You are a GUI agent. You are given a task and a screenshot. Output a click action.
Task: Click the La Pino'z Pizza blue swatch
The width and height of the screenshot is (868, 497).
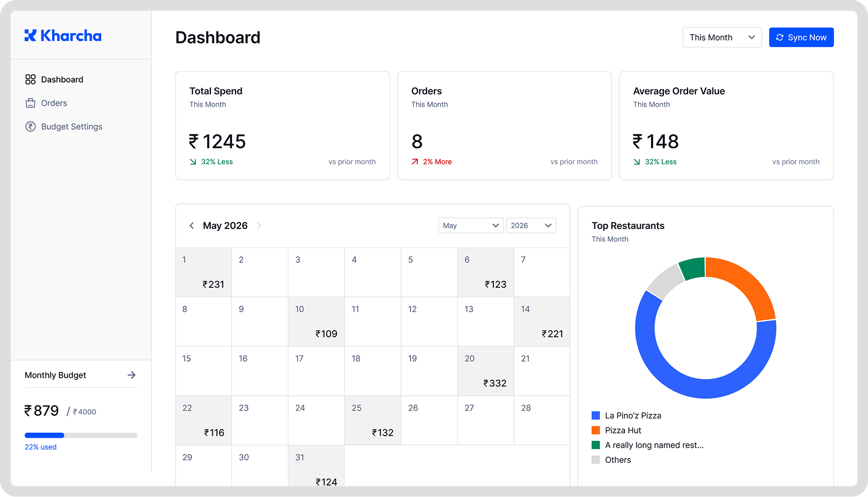[x=596, y=415]
